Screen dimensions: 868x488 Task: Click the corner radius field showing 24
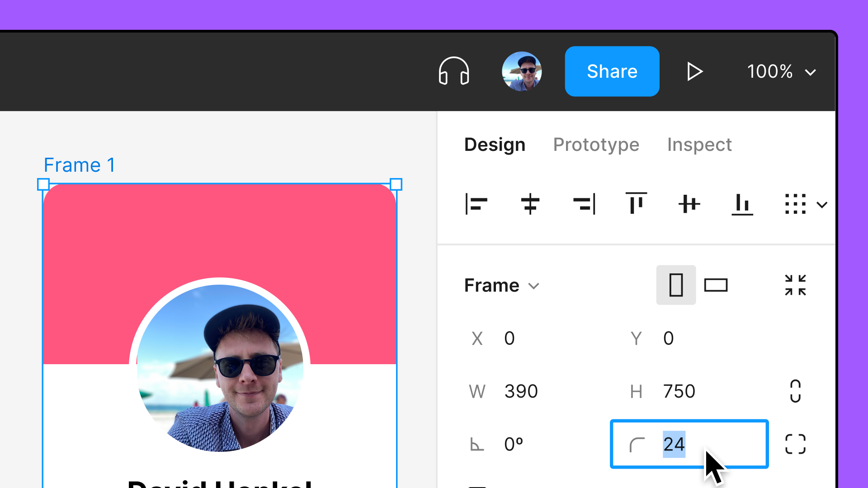click(x=689, y=444)
